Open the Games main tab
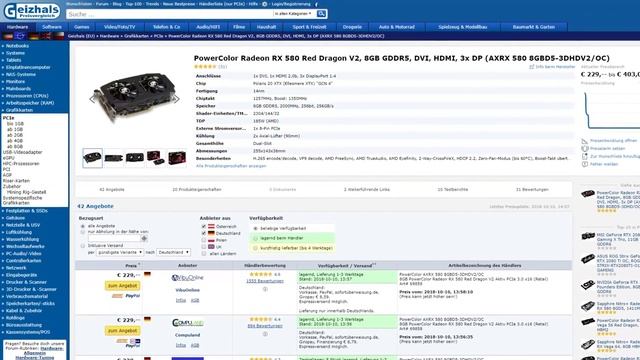Image resolution: width=640 pixels, height=360 pixels. pyautogui.click(x=82, y=27)
